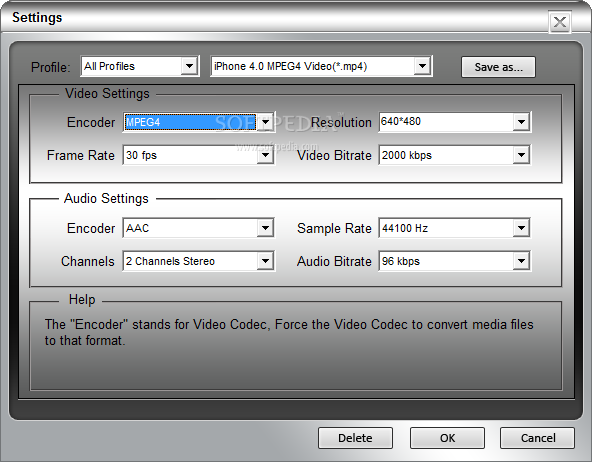
Task: Click the Frame Rate label
Action: 81,156
